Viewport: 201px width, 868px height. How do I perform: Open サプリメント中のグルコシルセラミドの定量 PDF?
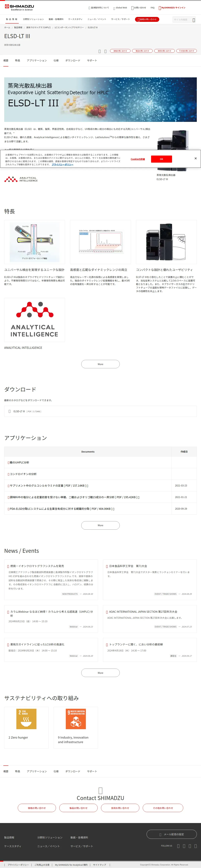click(48, 486)
